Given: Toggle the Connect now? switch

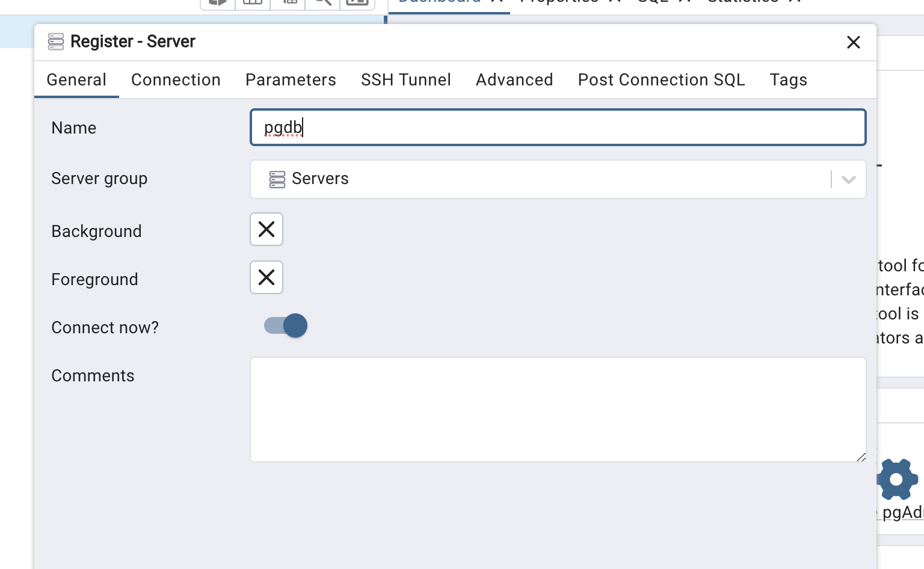Looking at the screenshot, I should pos(286,325).
